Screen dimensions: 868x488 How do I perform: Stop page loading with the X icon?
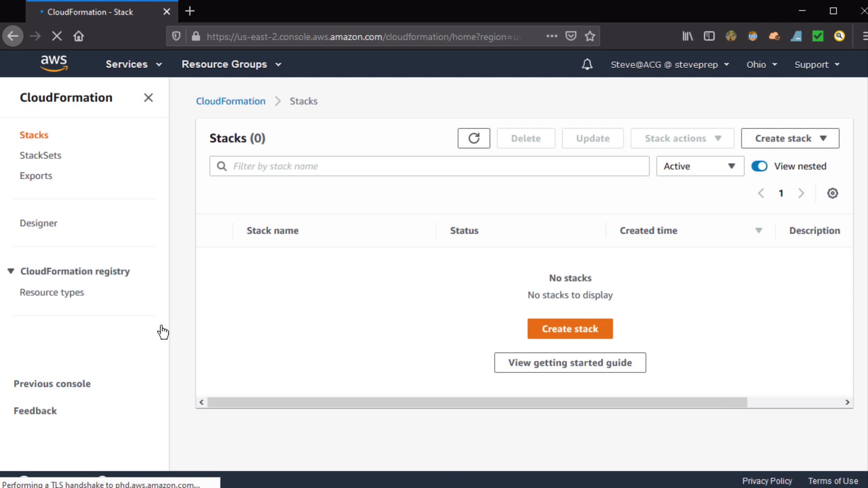tap(57, 36)
